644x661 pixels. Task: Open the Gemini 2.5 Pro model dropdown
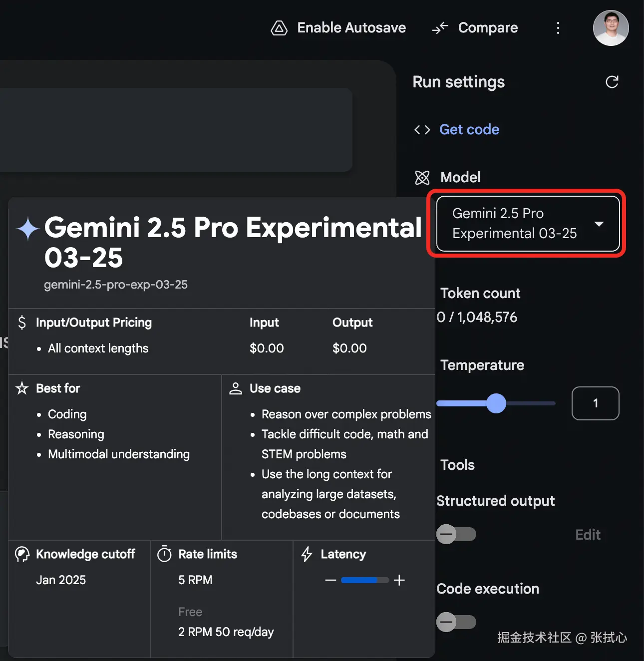pyautogui.click(x=528, y=224)
